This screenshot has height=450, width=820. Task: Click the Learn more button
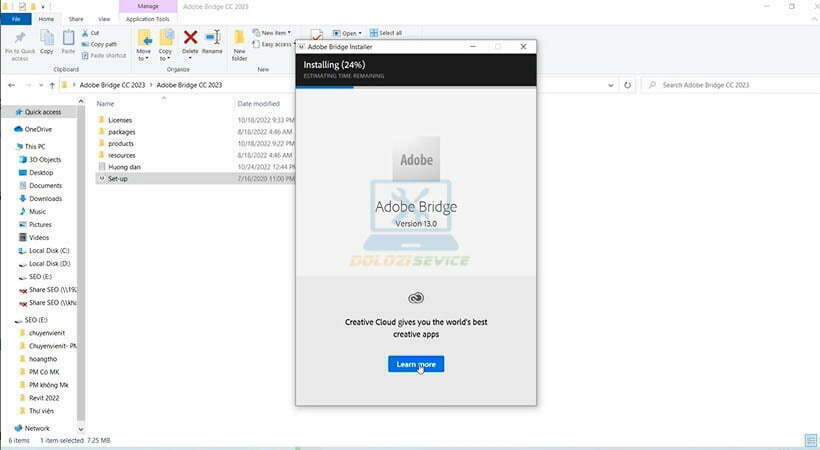point(415,364)
